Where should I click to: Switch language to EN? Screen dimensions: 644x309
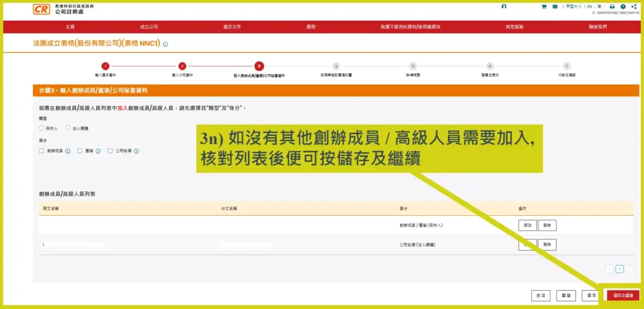tap(589, 6)
